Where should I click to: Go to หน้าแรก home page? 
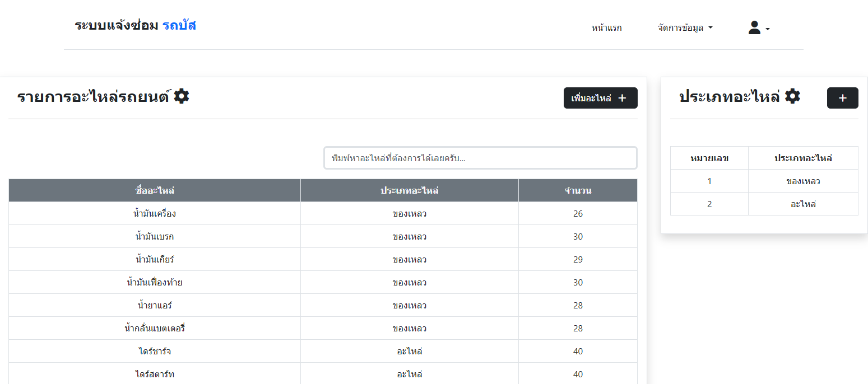(x=606, y=27)
